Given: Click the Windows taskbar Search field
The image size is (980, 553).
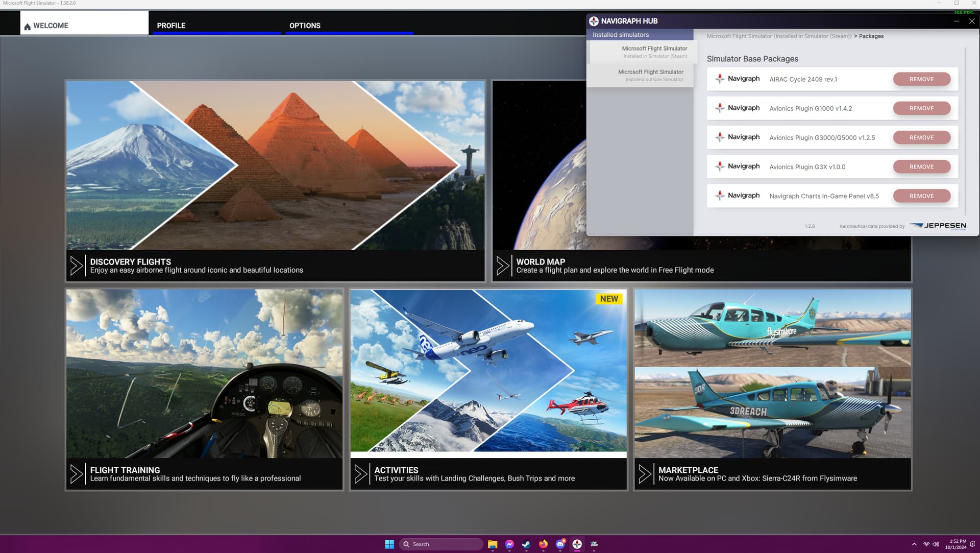Looking at the screenshot, I should 442,544.
